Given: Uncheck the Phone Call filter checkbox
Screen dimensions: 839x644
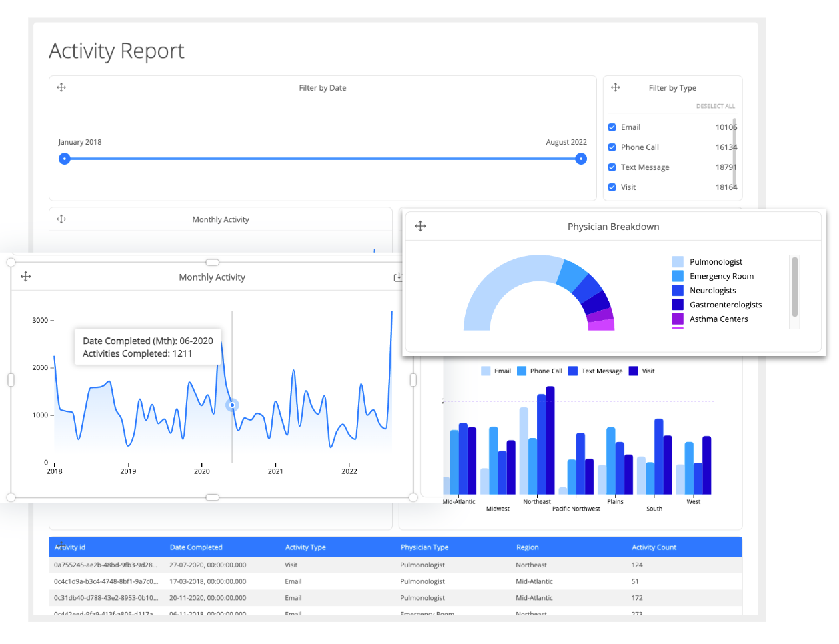Looking at the screenshot, I should tap(612, 147).
